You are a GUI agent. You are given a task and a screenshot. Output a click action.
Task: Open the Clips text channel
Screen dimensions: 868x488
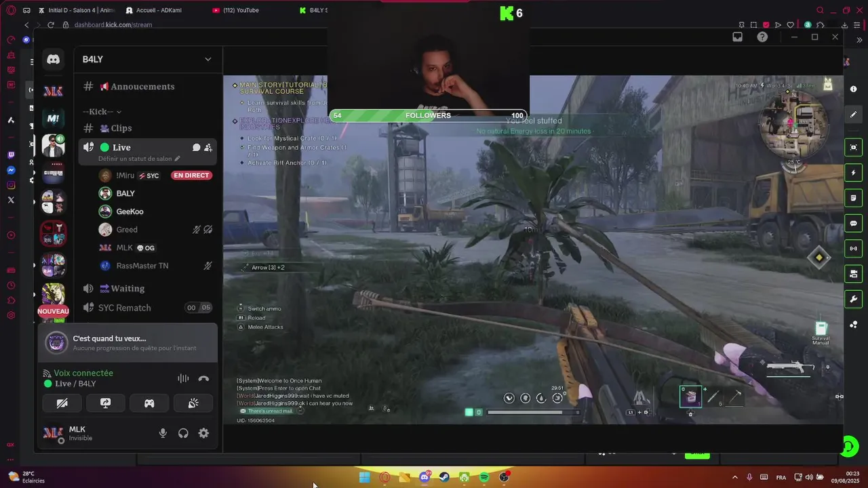click(148, 128)
